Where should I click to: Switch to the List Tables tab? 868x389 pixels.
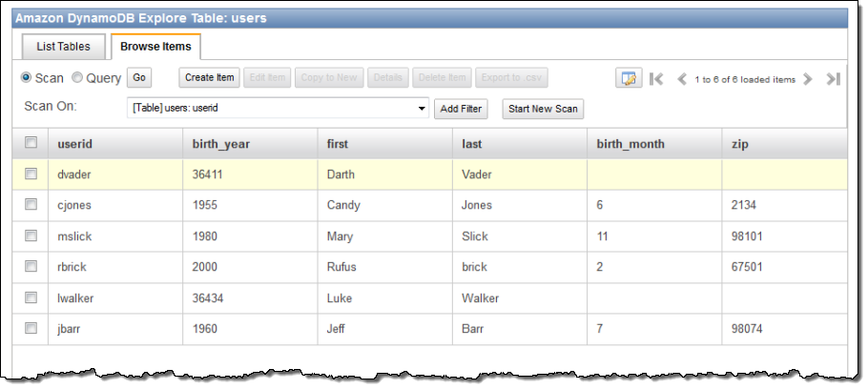click(64, 46)
